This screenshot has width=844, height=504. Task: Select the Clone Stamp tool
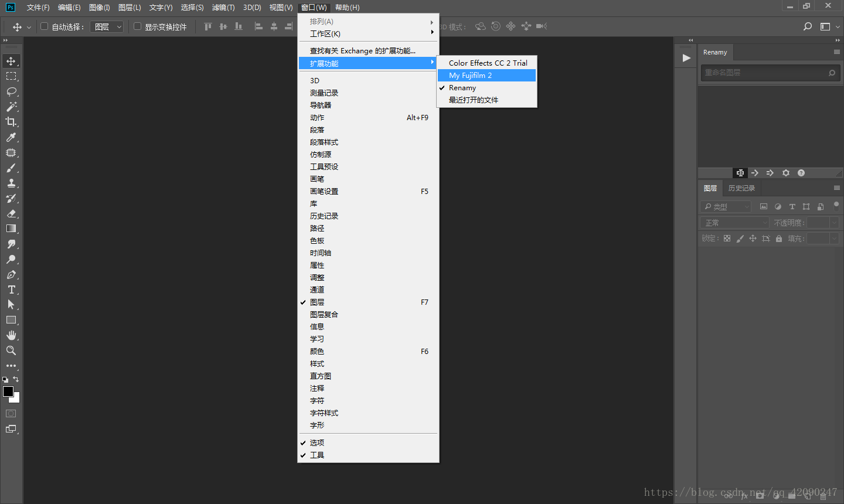[11, 183]
